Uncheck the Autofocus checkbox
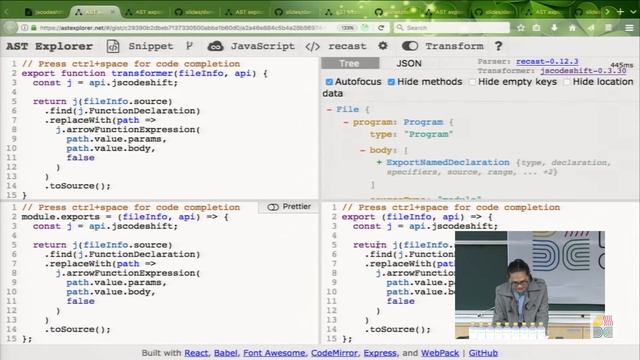The width and height of the screenshot is (640, 360). 329,82
